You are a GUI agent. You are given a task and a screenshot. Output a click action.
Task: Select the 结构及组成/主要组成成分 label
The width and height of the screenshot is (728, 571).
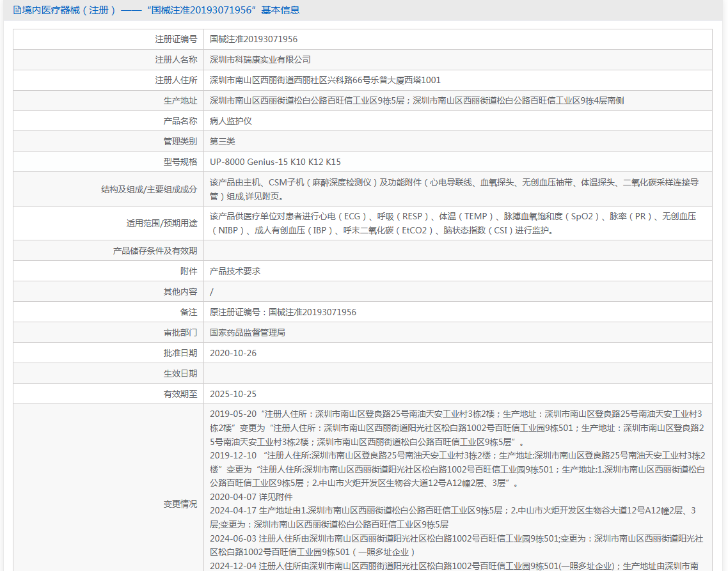(x=149, y=189)
